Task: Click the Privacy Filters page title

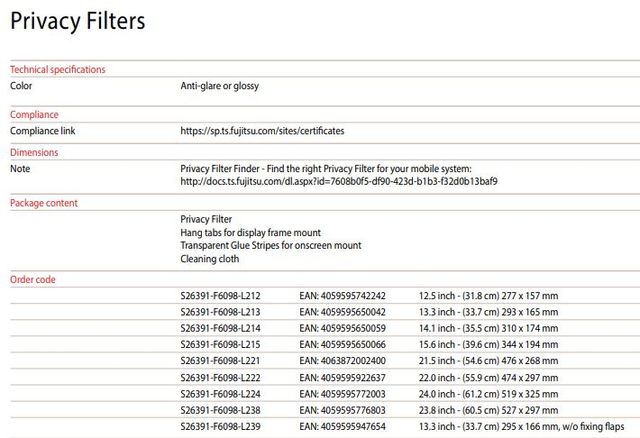Action: tap(77, 21)
